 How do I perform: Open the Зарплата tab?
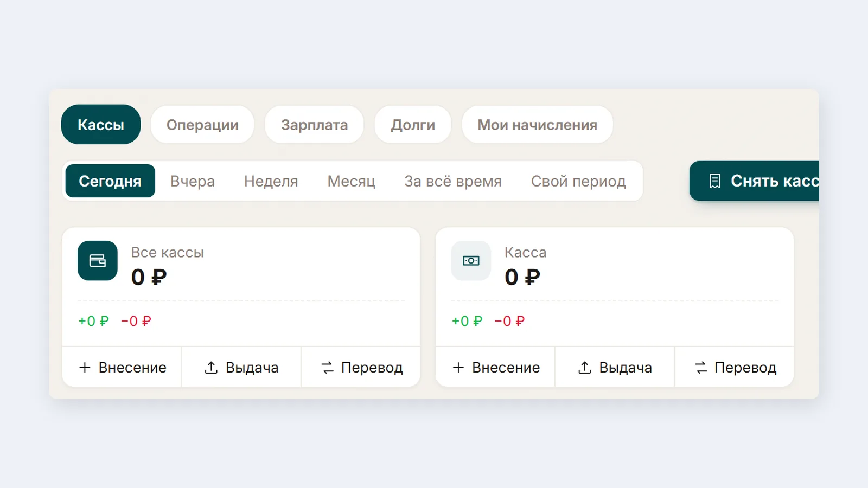tap(314, 125)
